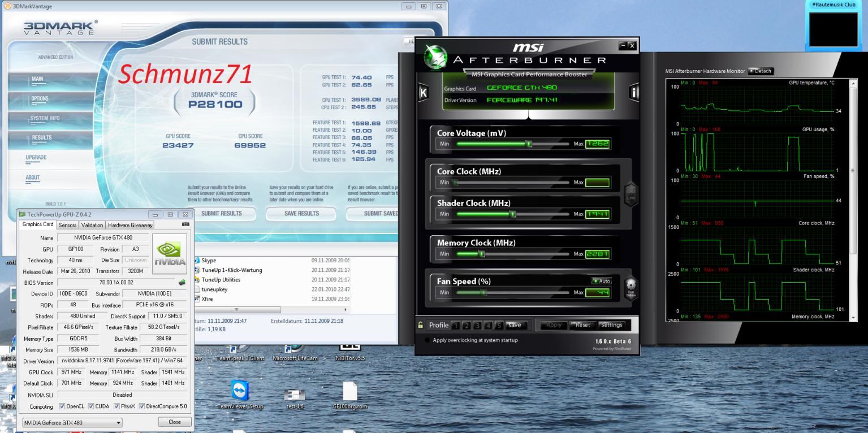Click the Core Voltage value field 1262

[x=598, y=144]
